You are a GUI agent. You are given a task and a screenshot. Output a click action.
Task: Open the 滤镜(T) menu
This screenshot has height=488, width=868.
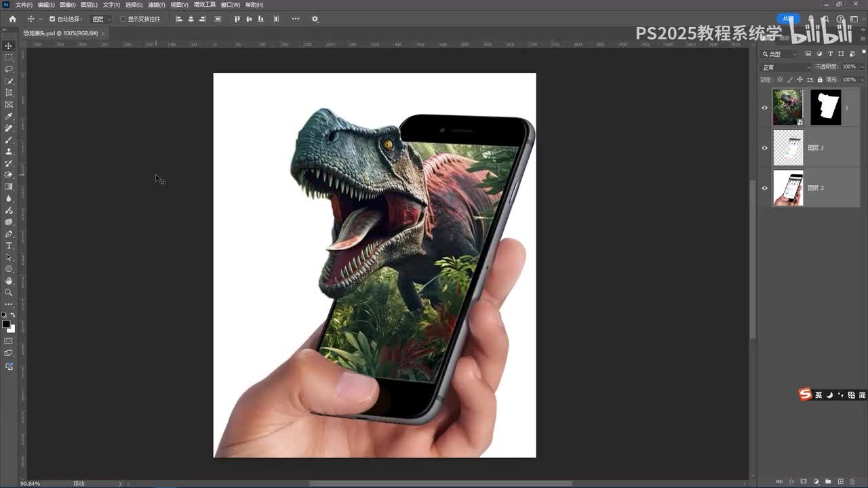point(157,5)
